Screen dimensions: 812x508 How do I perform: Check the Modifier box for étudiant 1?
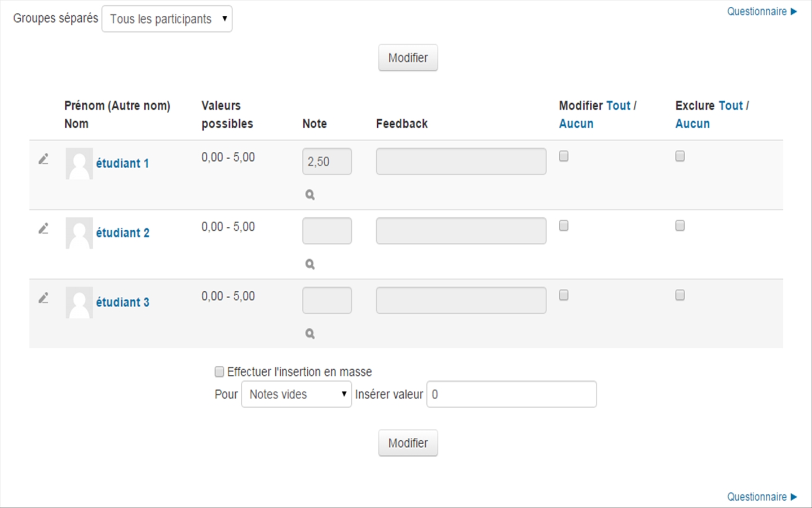(563, 156)
